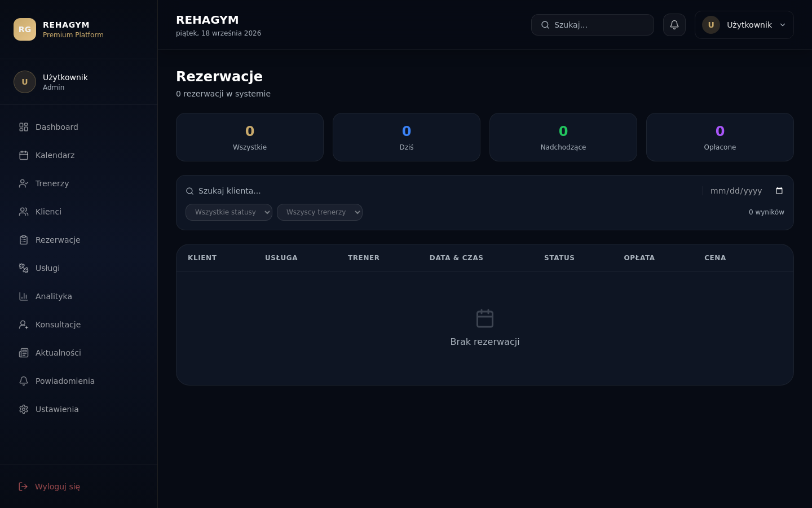Click the Brak rezerwacji empty-state text
Image resolution: width=812 pixels, height=508 pixels.
click(x=485, y=341)
